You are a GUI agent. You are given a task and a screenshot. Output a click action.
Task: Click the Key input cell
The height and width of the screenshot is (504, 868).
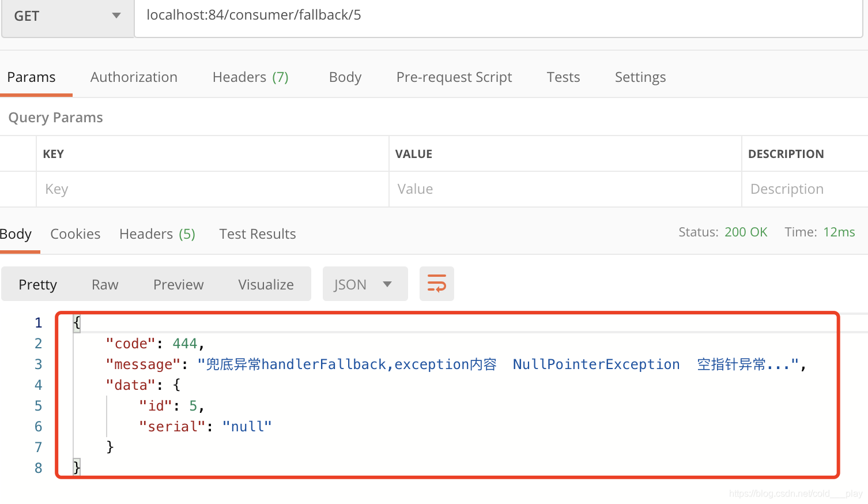pos(213,189)
